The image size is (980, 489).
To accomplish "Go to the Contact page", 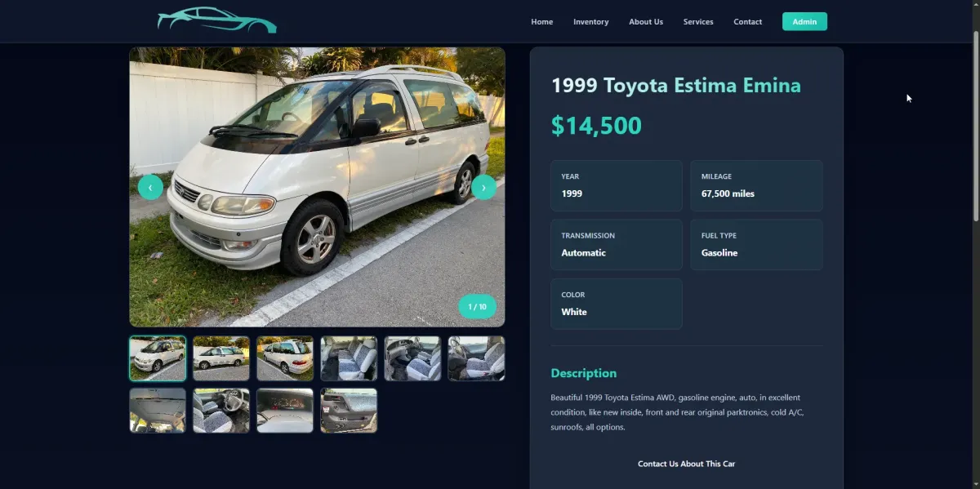I will (x=748, y=22).
